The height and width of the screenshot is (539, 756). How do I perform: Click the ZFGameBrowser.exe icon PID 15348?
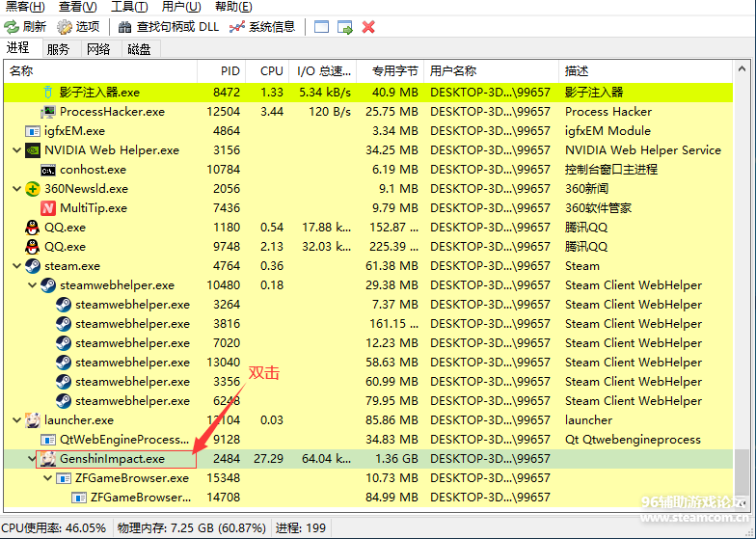(64, 478)
